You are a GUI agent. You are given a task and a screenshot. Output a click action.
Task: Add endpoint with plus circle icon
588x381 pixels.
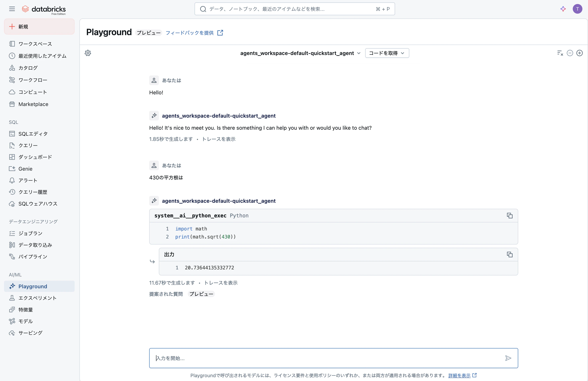coord(579,53)
